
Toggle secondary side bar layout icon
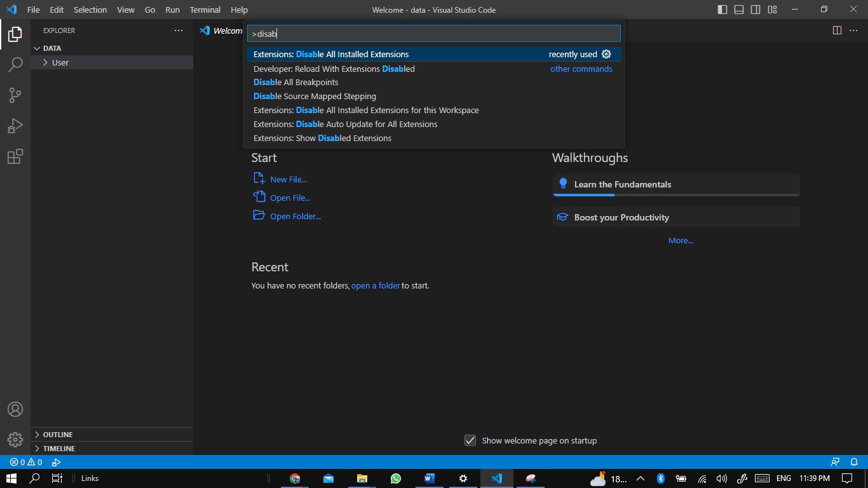pyautogui.click(x=756, y=10)
